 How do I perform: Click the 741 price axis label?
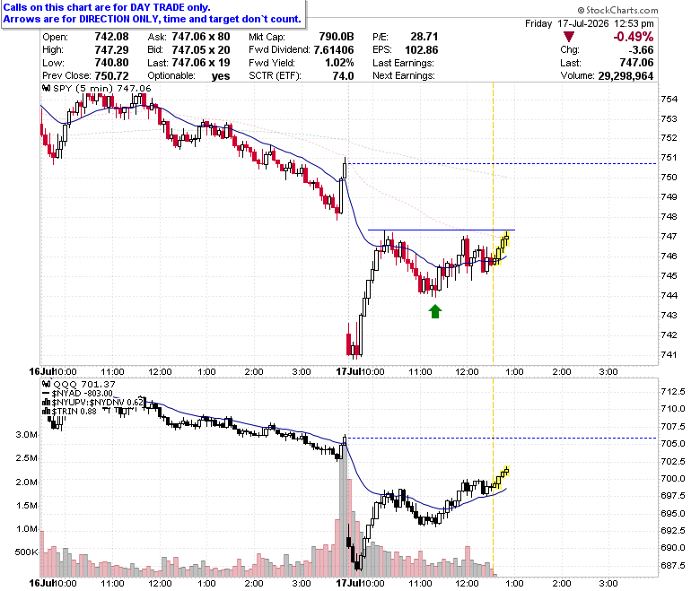pyautogui.click(x=669, y=355)
